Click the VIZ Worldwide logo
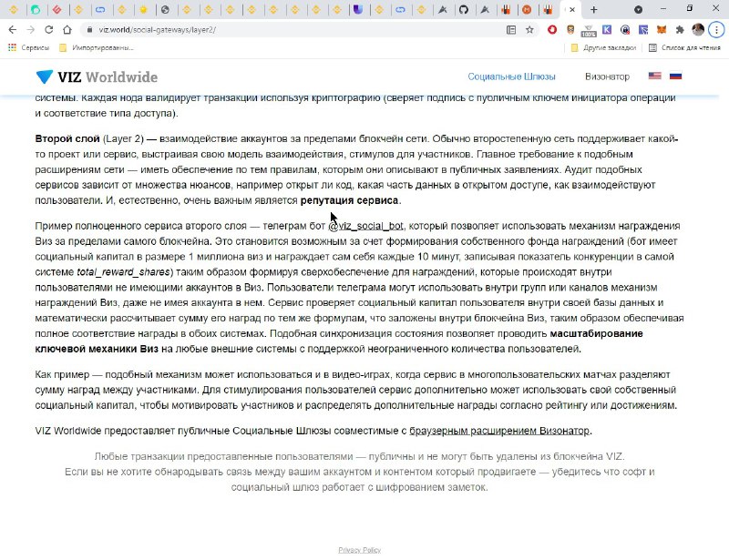The height and width of the screenshot is (560, 729). click(x=96, y=76)
